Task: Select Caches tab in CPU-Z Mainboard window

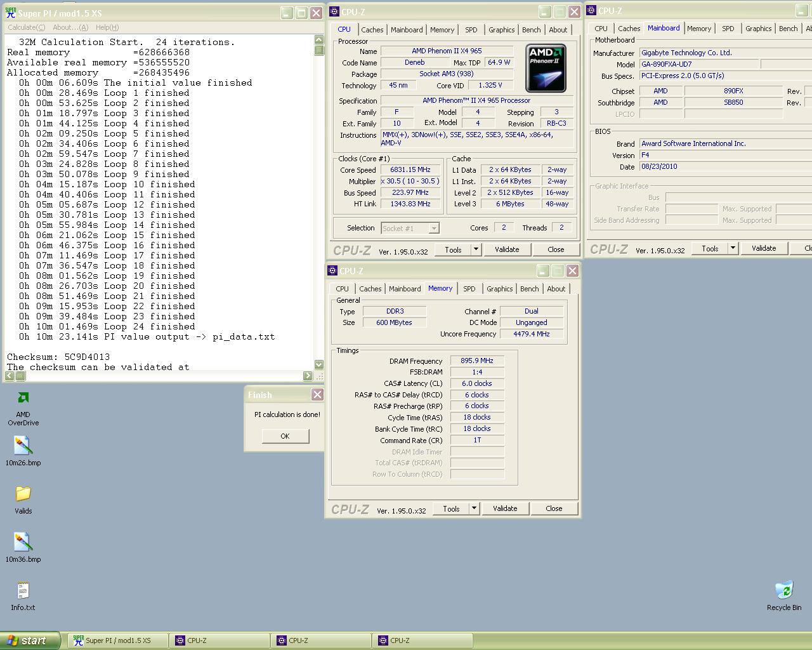Action: [x=629, y=29]
